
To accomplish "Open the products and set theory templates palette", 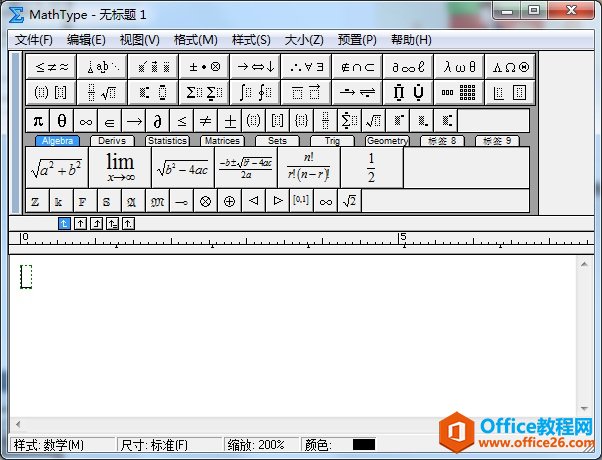I will pyautogui.click(x=408, y=93).
